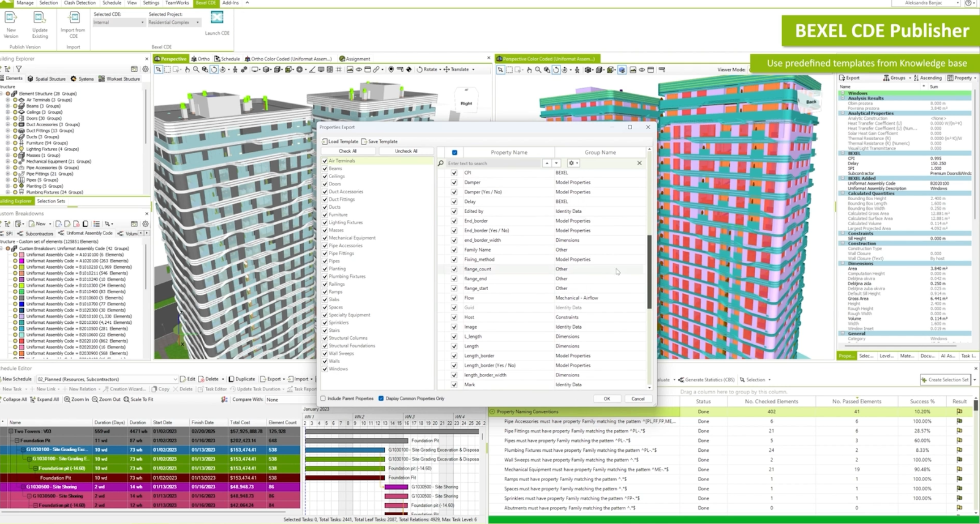The image size is (980, 524).
Task: Click the Enter text to search field
Action: (493, 163)
